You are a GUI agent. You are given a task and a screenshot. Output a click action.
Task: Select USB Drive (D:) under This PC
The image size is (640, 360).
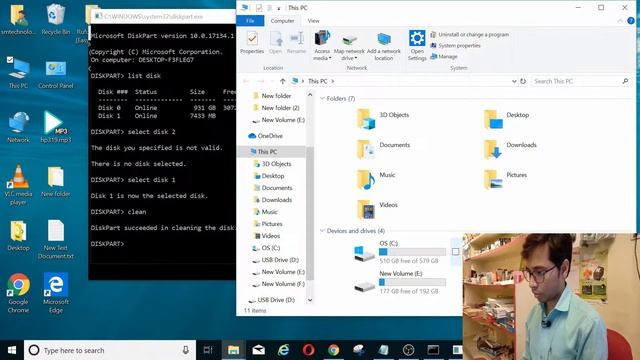pos(280,260)
